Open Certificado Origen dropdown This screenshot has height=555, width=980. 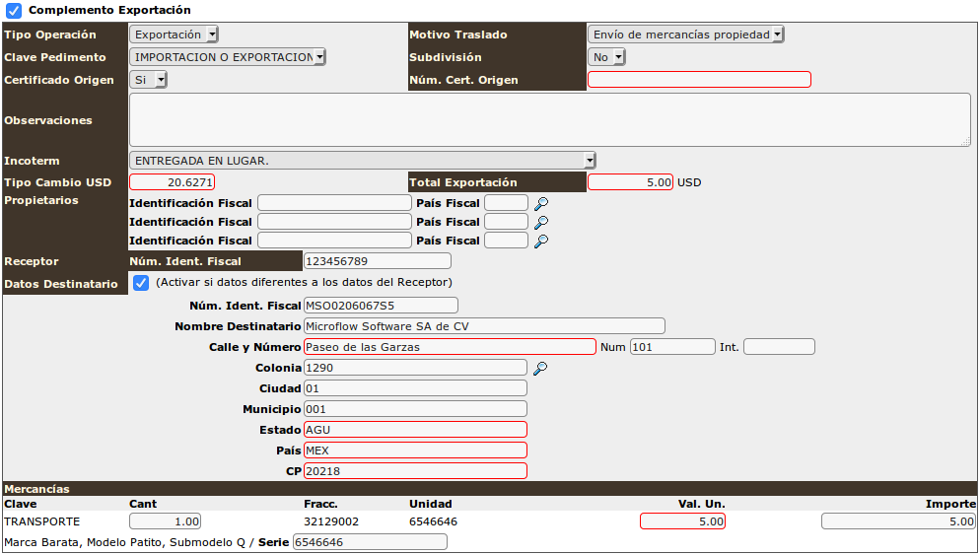pyautogui.click(x=148, y=80)
